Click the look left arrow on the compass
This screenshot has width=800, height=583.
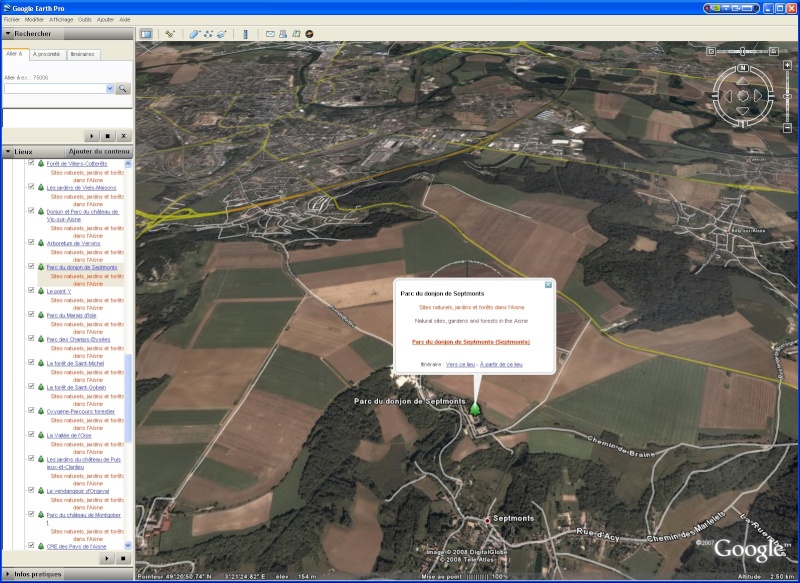point(729,96)
